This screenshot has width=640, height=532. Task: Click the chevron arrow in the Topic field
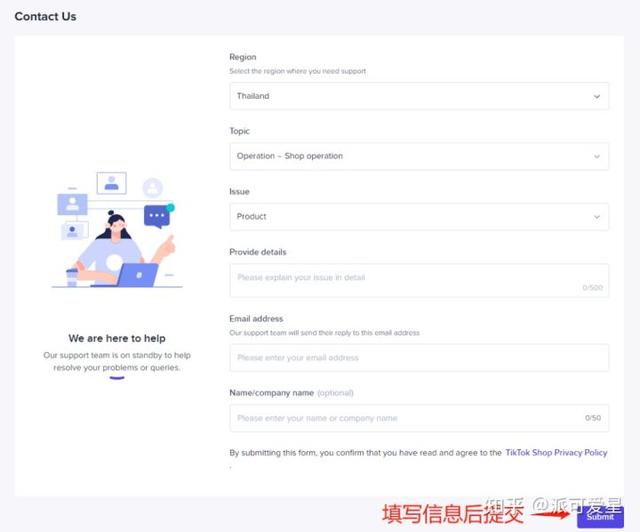point(597,157)
